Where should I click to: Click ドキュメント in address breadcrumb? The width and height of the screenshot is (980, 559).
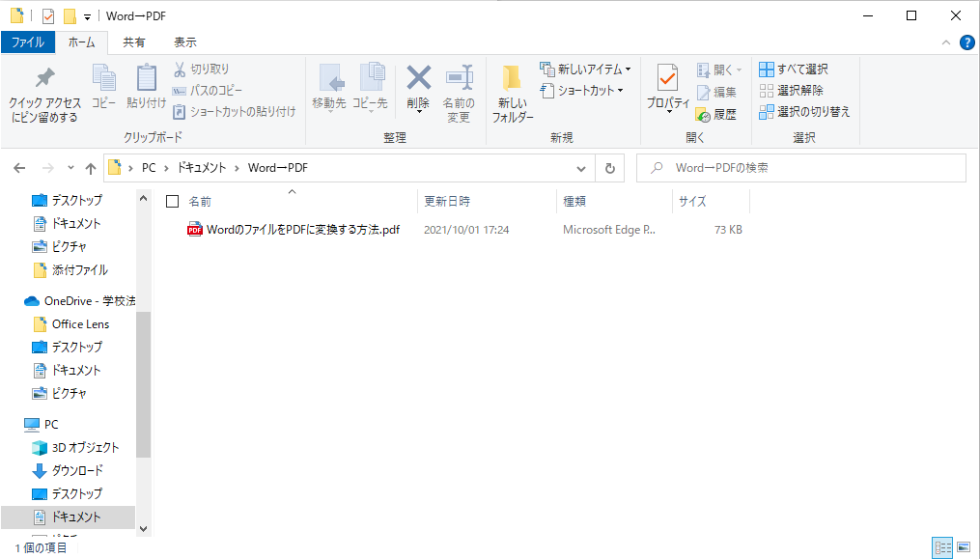coord(201,168)
